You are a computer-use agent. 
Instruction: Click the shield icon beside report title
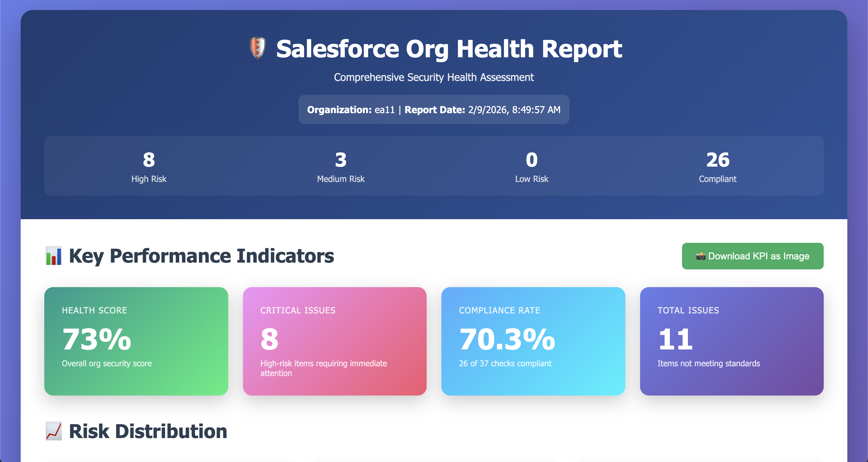tap(258, 48)
